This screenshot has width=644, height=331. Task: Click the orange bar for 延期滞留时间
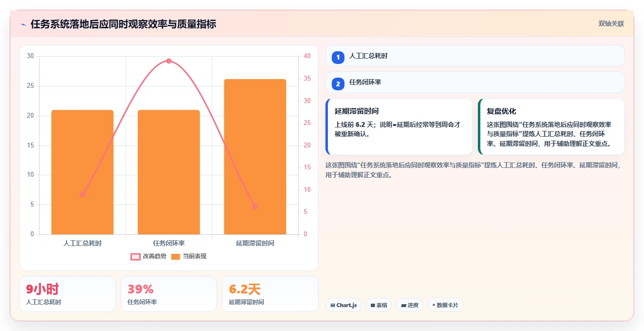tap(255, 157)
